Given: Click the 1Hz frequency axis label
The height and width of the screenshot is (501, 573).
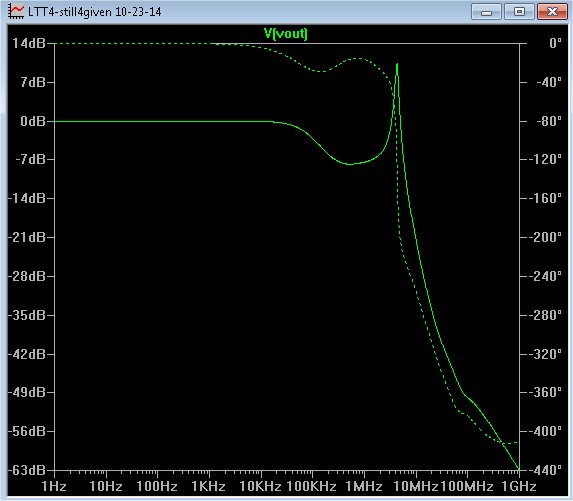Looking at the screenshot, I should click(x=54, y=487).
